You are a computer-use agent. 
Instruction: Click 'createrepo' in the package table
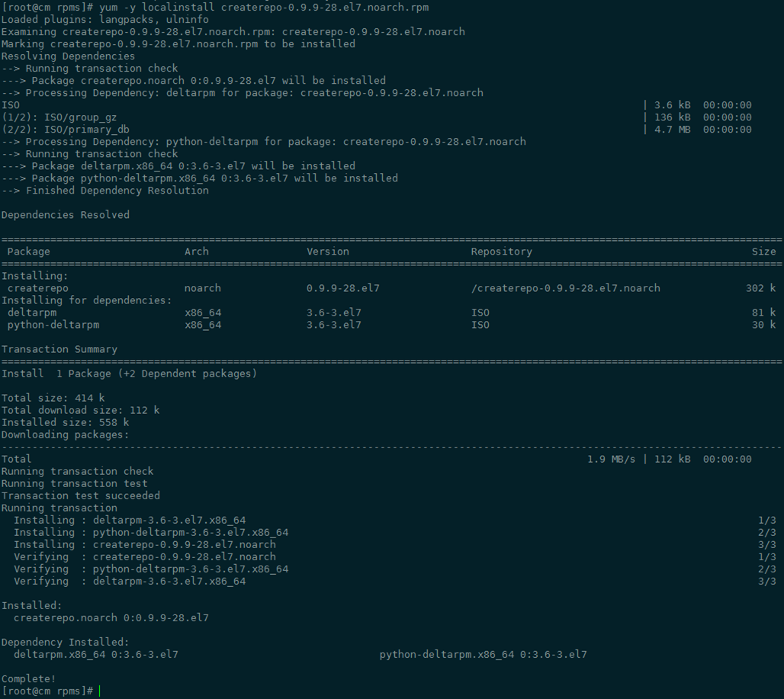pyautogui.click(x=38, y=288)
